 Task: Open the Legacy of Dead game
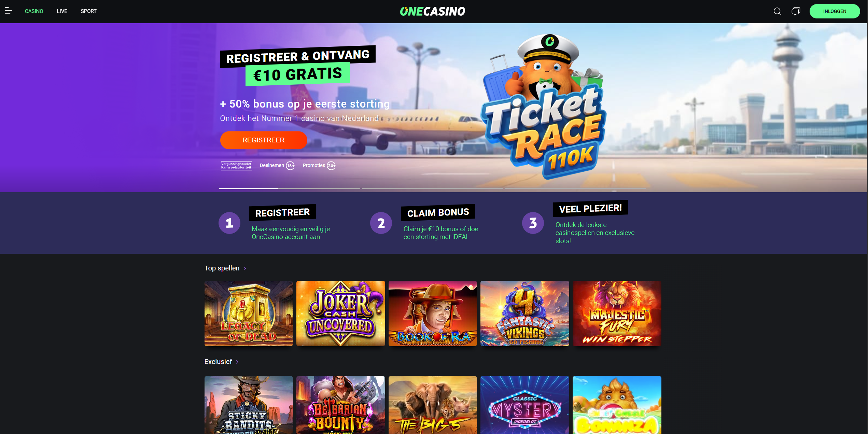(x=249, y=313)
